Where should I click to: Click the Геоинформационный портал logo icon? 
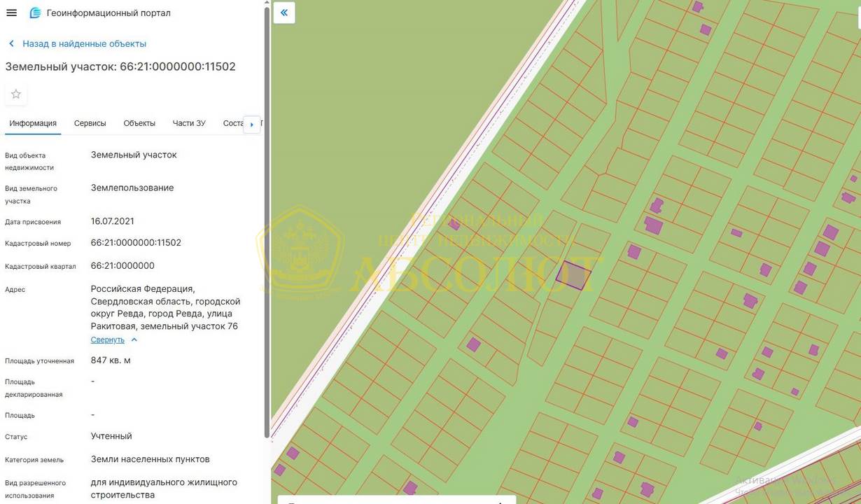[35, 13]
